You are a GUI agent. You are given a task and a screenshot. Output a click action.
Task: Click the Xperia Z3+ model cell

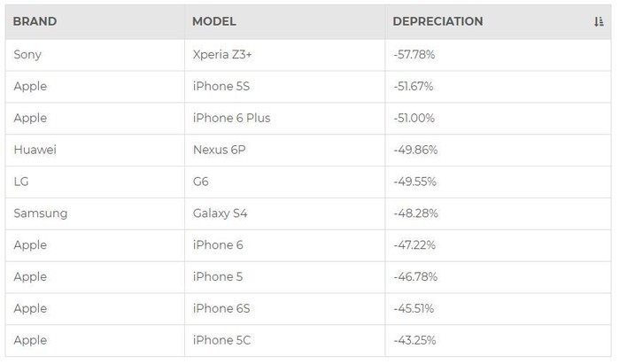pyautogui.click(x=221, y=54)
